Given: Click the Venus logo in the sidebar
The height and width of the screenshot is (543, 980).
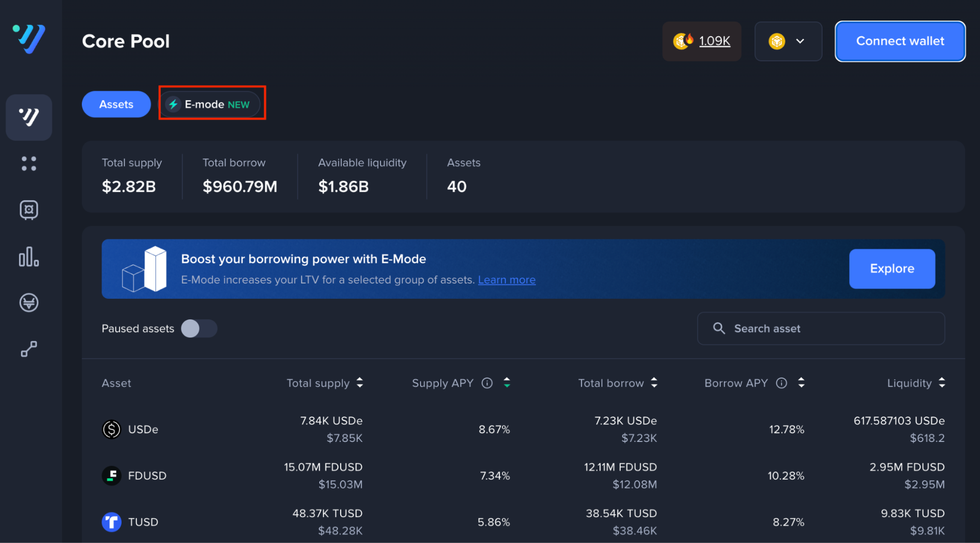Looking at the screenshot, I should point(29,38).
